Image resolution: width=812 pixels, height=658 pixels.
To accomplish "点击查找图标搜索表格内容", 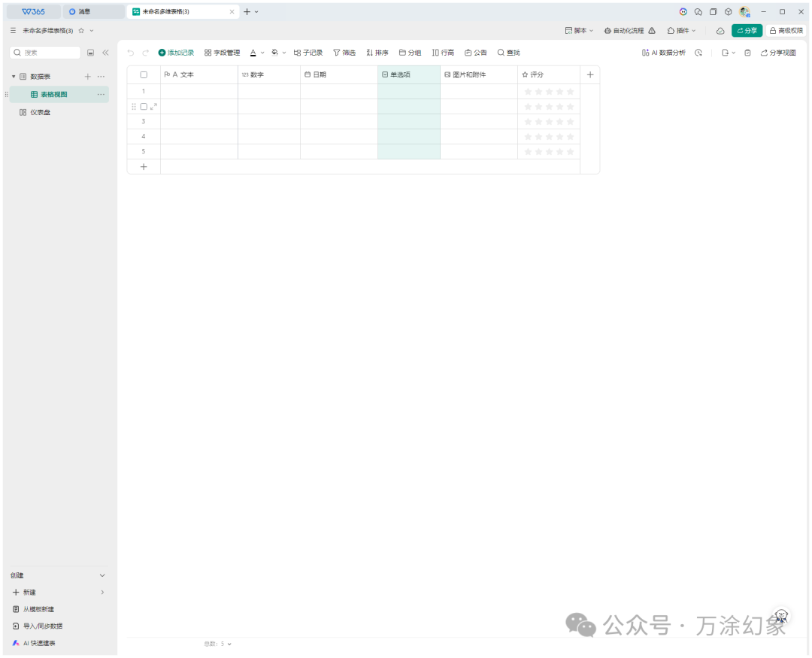I will tap(508, 53).
